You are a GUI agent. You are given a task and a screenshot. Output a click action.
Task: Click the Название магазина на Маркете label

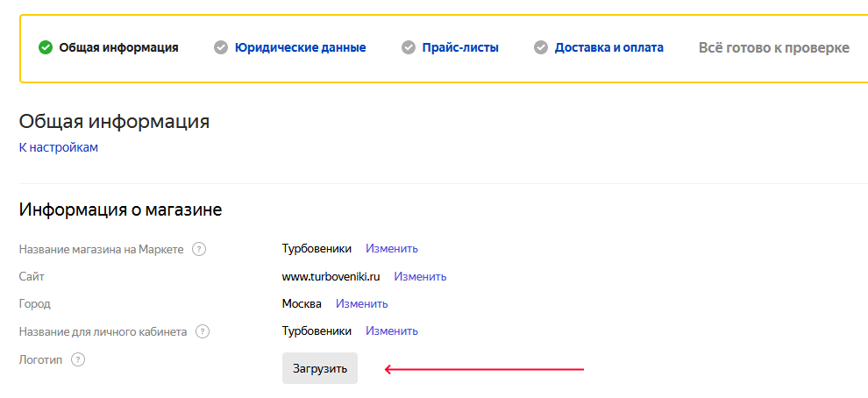[102, 250]
